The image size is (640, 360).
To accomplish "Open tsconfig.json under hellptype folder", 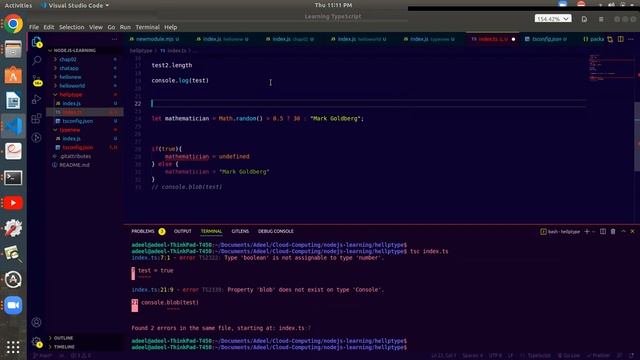I will coord(78,121).
